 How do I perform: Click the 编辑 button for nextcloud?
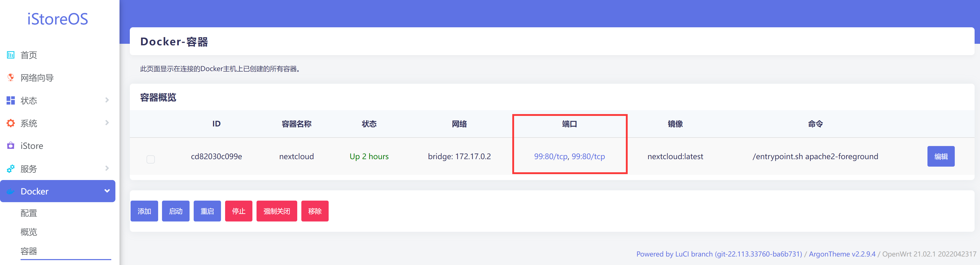tap(941, 156)
